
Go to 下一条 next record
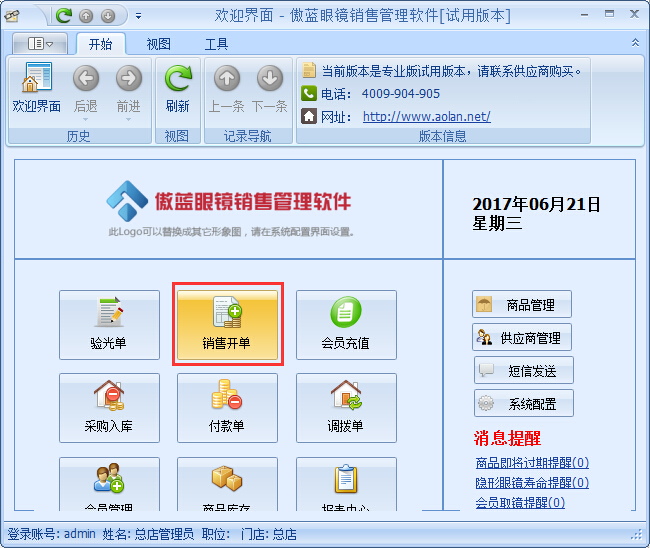coord(270,88)
